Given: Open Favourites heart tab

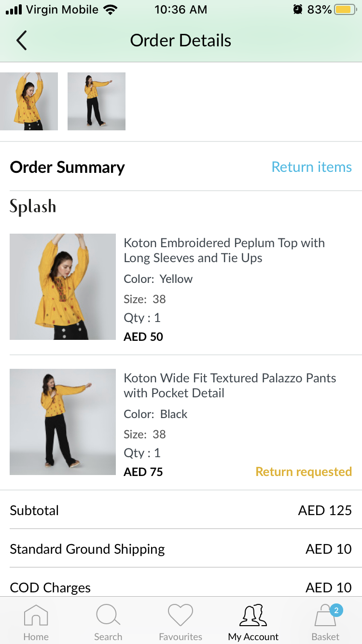Looking at the screenshot, I should [181, 616].
